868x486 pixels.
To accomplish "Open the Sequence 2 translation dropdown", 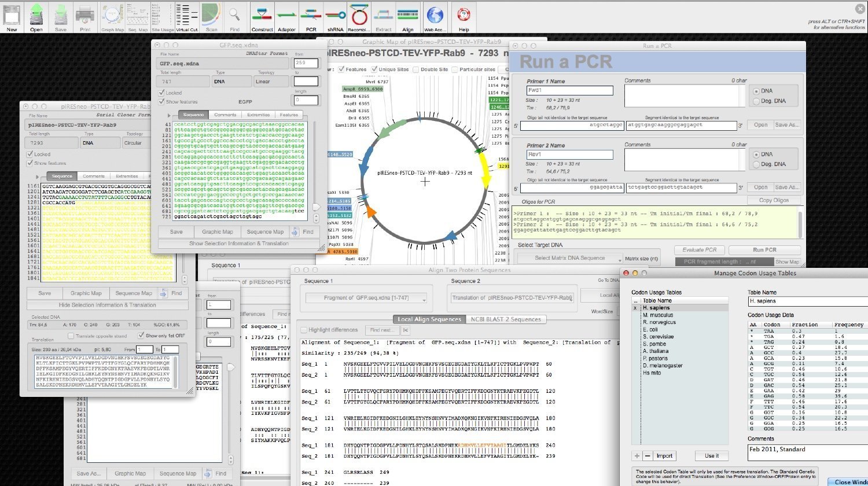I will pyautogui.click(x=512, y=298).
